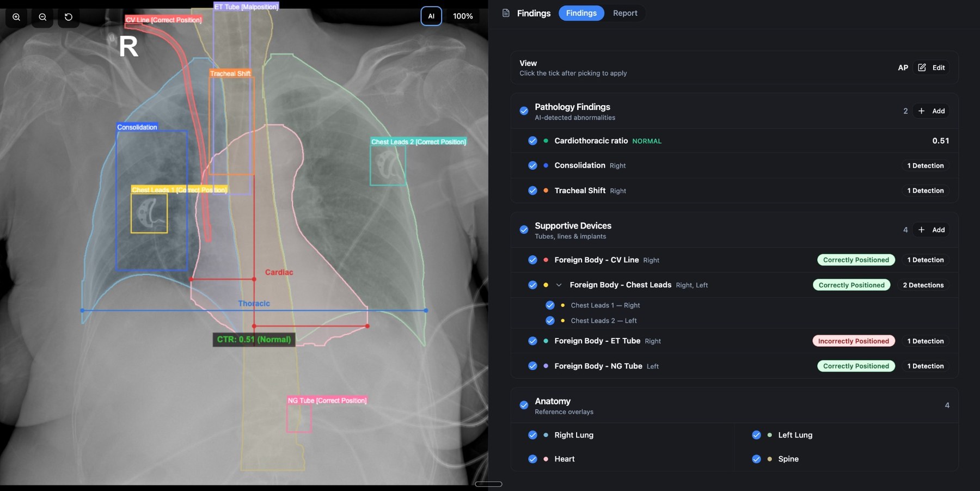
Task: Select the Consolidation label on X-ray
Action: pos(137,127)
